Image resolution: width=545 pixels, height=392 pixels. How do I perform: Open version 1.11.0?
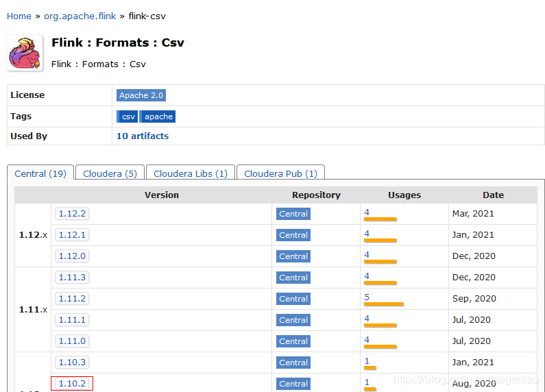point(72,341)
